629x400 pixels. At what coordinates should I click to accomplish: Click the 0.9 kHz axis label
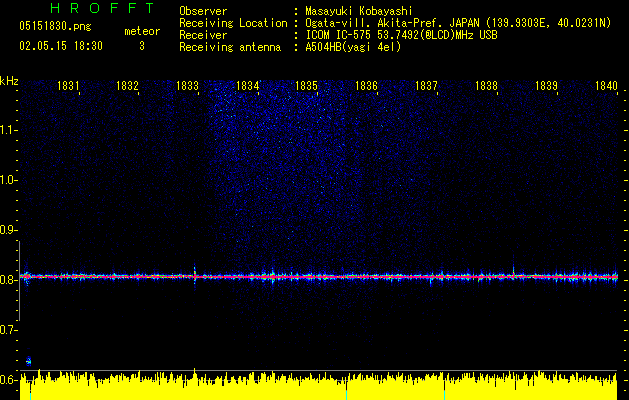(x=8, y=230)
